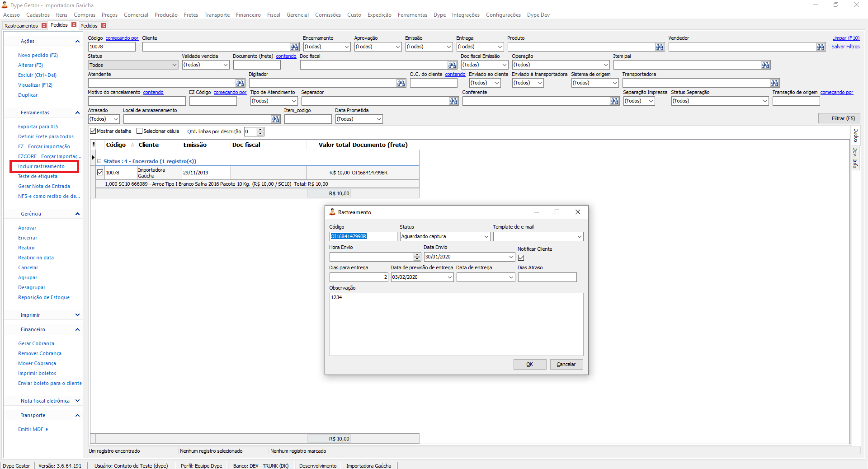The height and width of the screenshot is (469, 868).
Task: Open Data de entrega dropdown
Action: tap(511, 277)
